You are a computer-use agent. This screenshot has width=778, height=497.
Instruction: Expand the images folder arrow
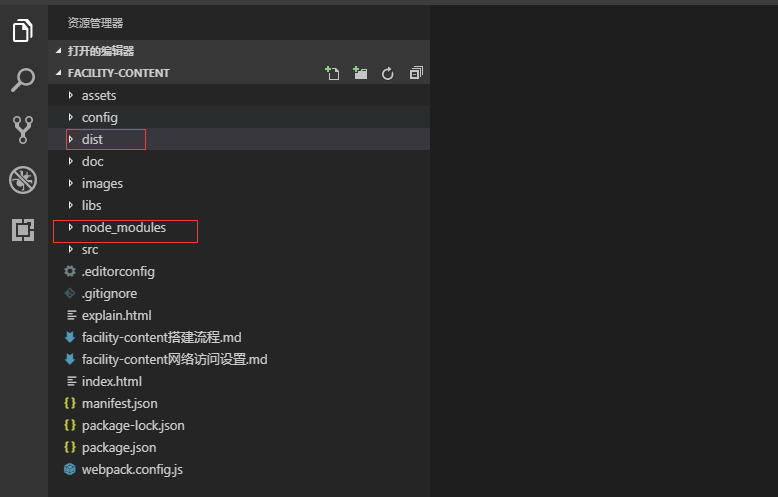70,183
